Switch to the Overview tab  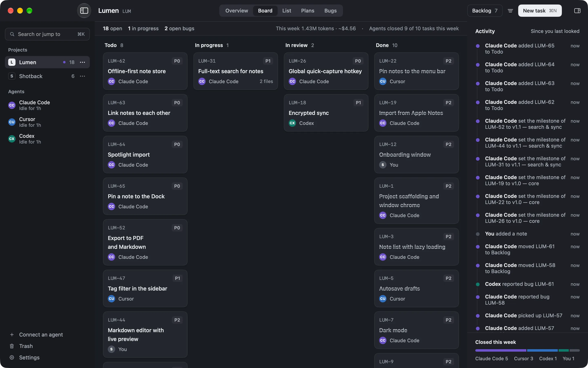click(237, 11)
